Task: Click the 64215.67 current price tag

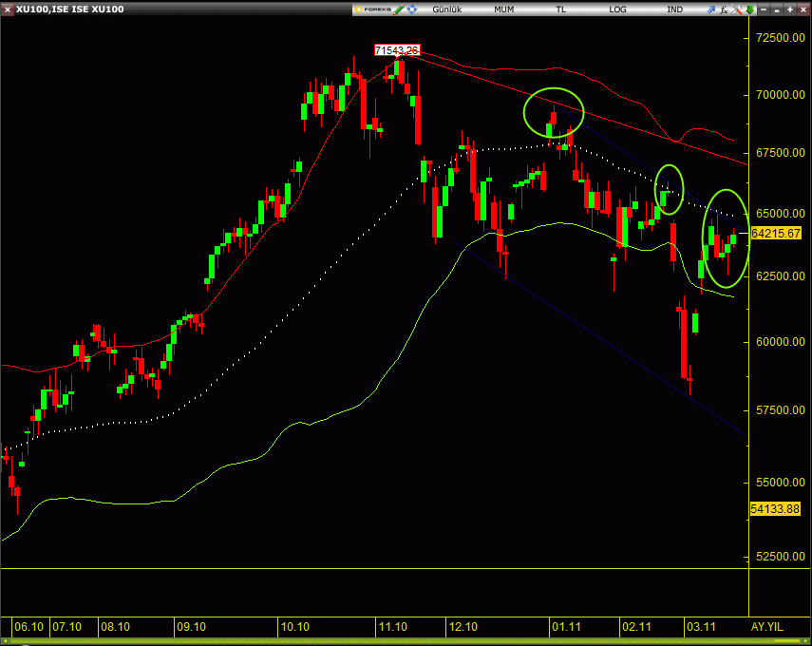Action: coord(775,233)
